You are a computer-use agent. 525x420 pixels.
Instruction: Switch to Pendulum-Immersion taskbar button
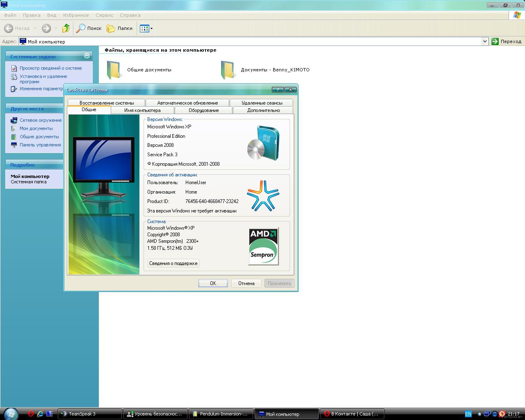(x=221, y=414)
